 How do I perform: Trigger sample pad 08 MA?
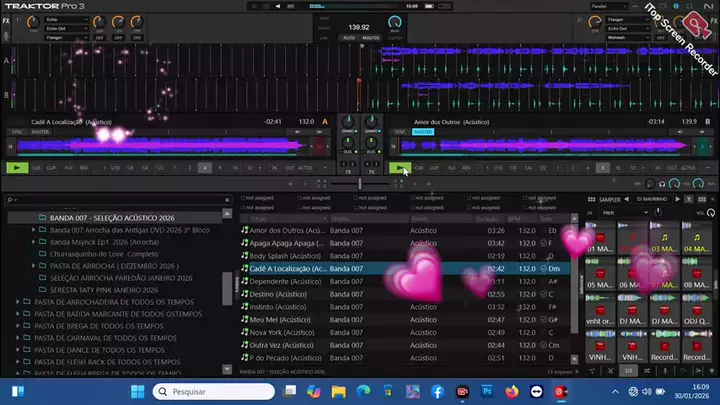(x=697, y=274)
